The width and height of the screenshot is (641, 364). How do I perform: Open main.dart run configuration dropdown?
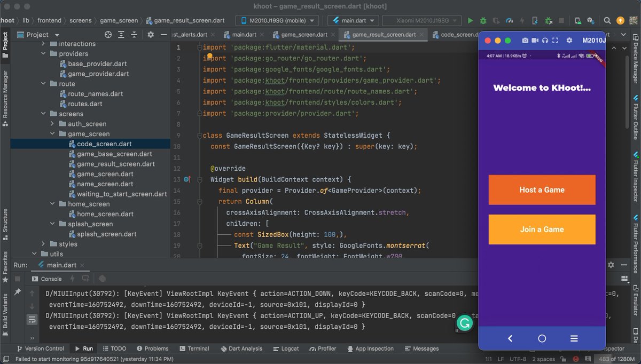354,21
